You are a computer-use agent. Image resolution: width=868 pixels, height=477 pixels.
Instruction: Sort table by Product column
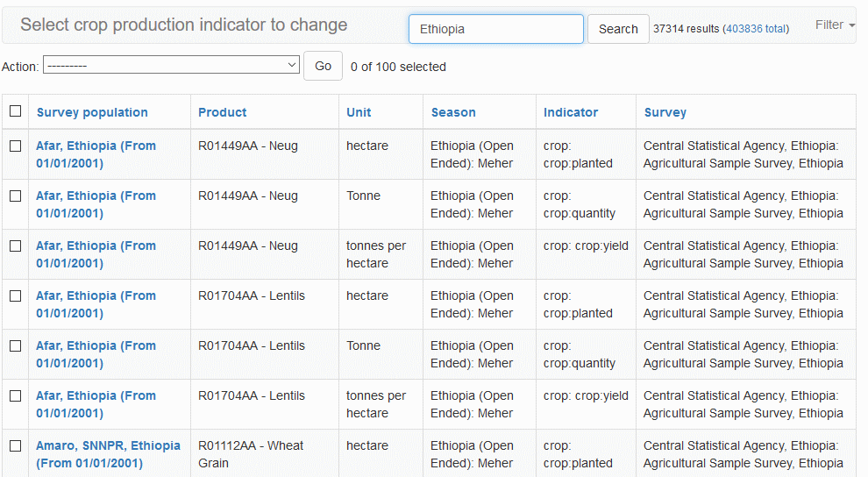(222, 112)
